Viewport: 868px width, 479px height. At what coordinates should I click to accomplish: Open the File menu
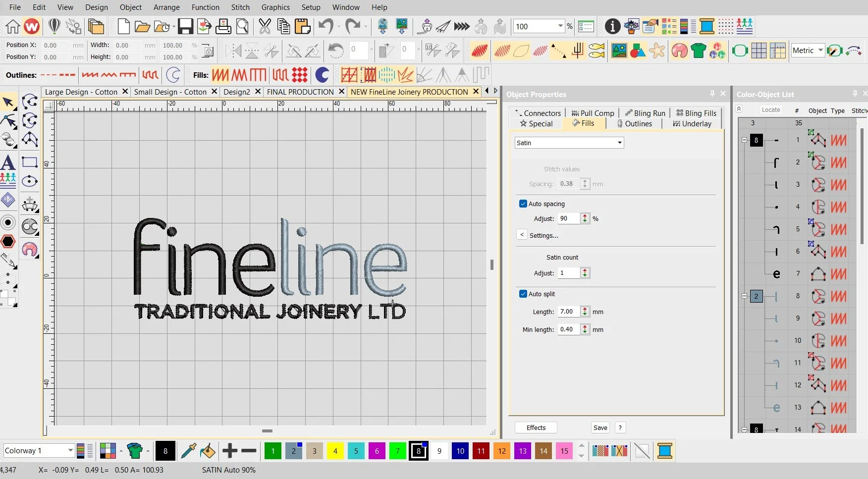[x=15, y=7]
